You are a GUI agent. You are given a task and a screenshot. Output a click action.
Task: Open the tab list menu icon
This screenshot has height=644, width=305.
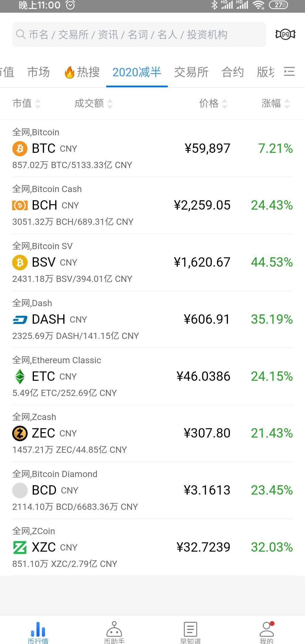289,71
